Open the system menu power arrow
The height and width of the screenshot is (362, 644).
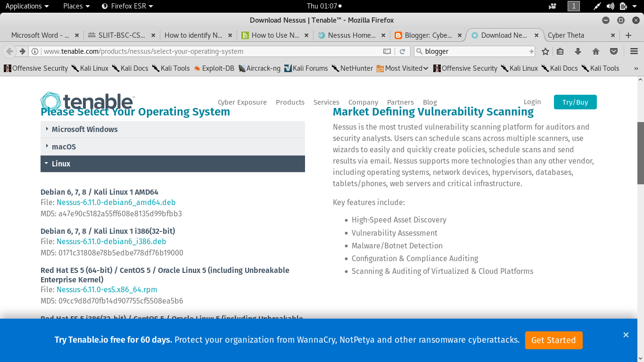(635, 6)
